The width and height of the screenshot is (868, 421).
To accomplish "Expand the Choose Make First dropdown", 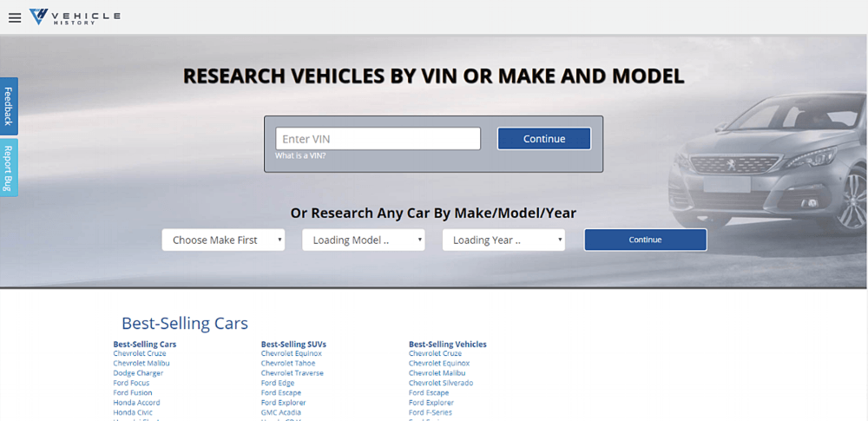I will pos(224,240).
